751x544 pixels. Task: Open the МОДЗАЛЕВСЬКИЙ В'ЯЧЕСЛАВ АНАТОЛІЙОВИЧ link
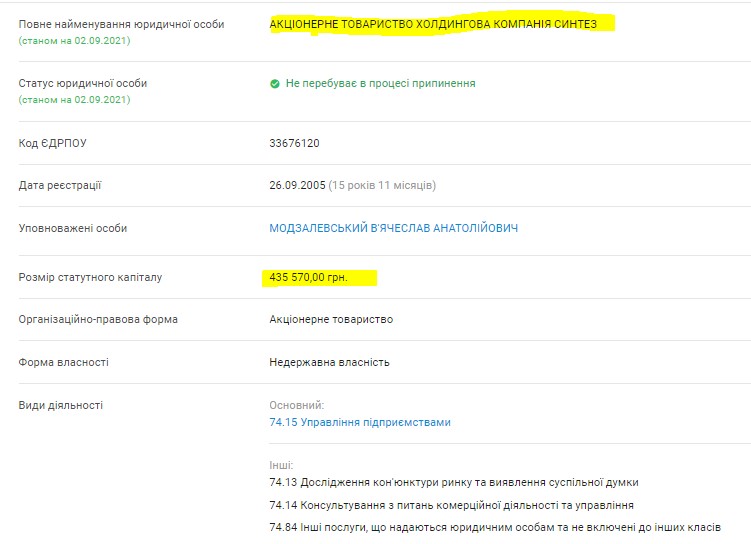[x=393, y=228]
